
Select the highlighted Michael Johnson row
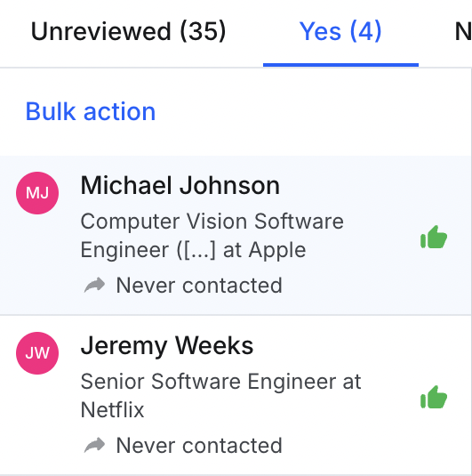[236, 235]
